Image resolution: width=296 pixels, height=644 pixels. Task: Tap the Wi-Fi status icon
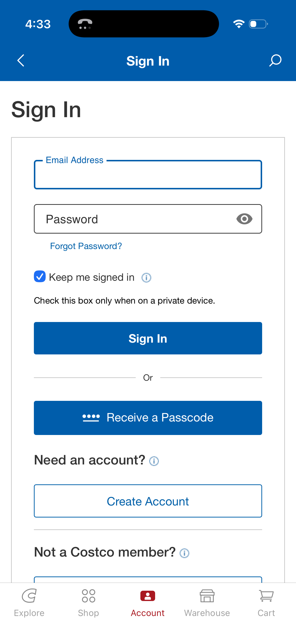[239, 24]
